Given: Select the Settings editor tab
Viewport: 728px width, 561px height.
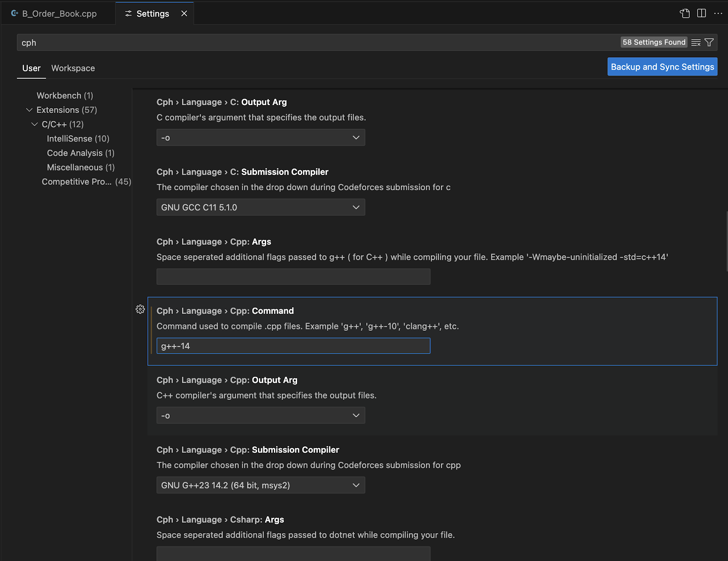Looking at the screenshot, I should click(155, 14).
